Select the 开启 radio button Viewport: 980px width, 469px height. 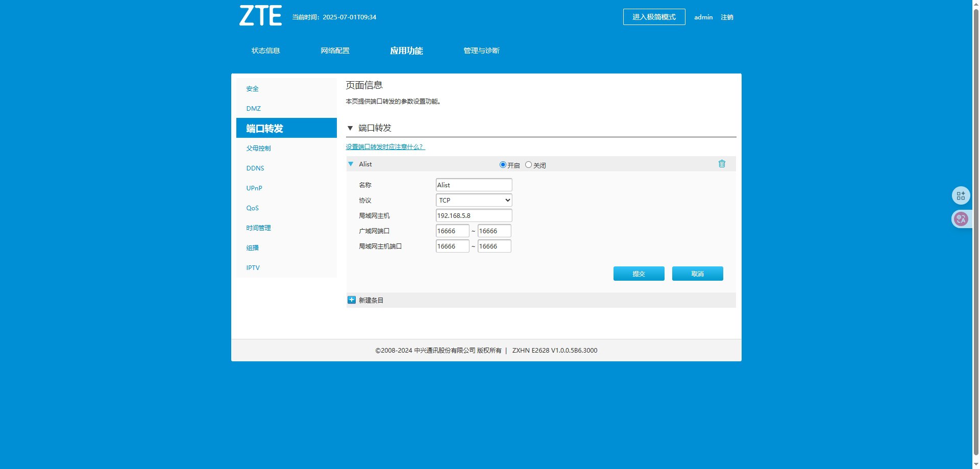pyautogui.click(x=503, y=165)
